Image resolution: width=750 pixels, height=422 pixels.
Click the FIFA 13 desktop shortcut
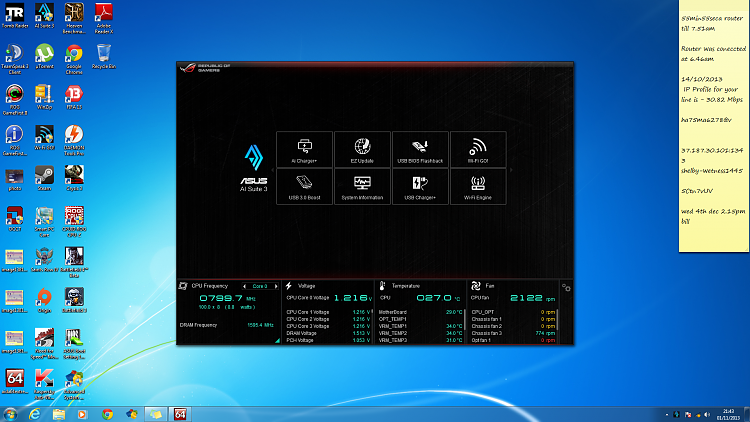click(74, 97)
